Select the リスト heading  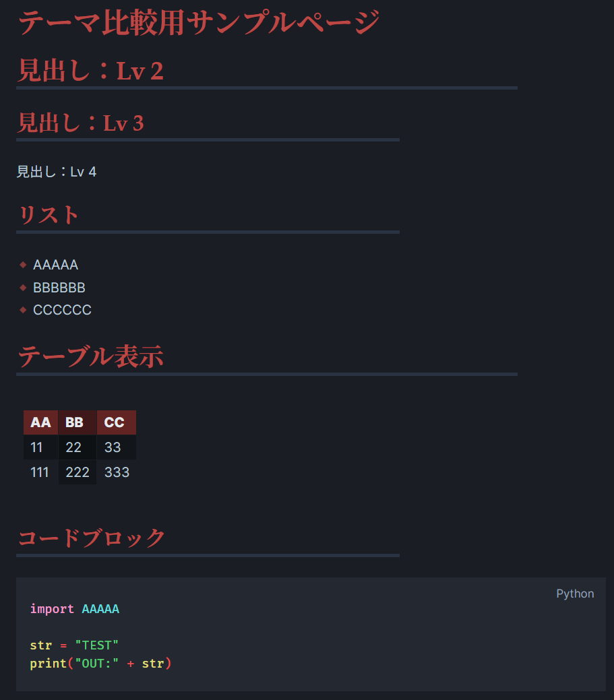pos(49,215)
